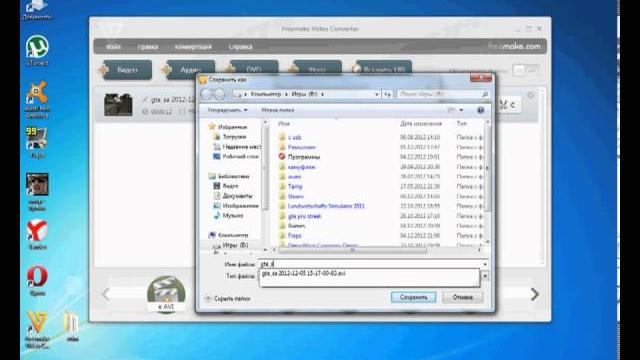Toggle the join files switch in Freemake

525,70
